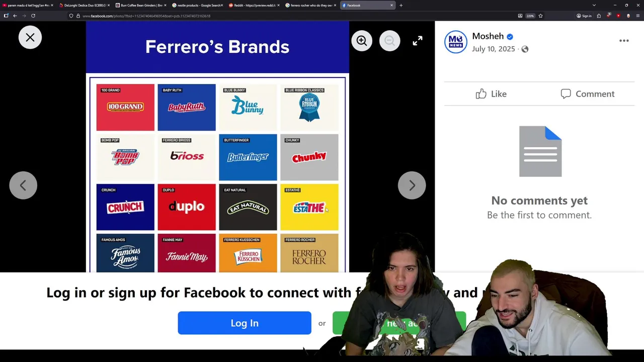644x362 pixels.
Task: Open a new browser tab
Action: click(x=401, y=5)
